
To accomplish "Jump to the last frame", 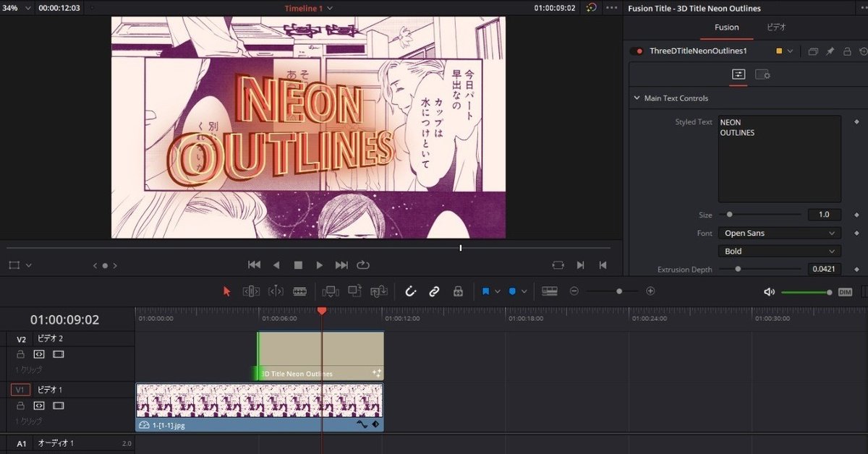I will [x=341, y=265].
